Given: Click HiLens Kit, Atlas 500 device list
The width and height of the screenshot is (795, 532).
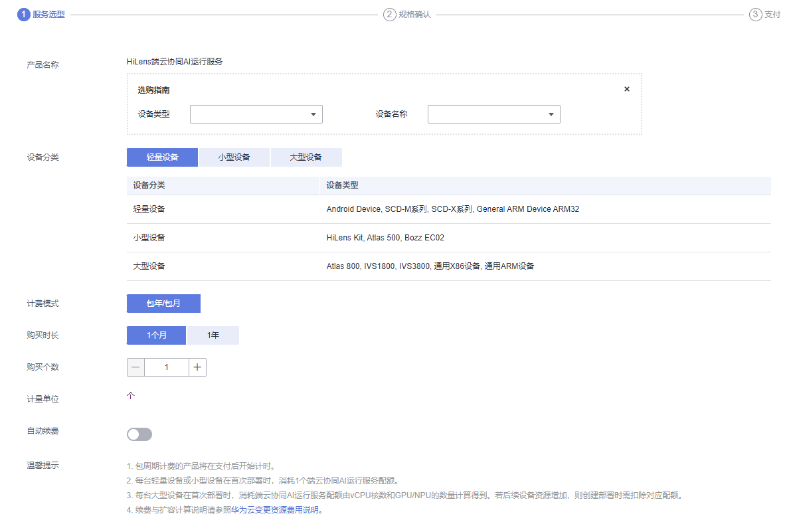Looking at the screenshot, I should point(385,237).
